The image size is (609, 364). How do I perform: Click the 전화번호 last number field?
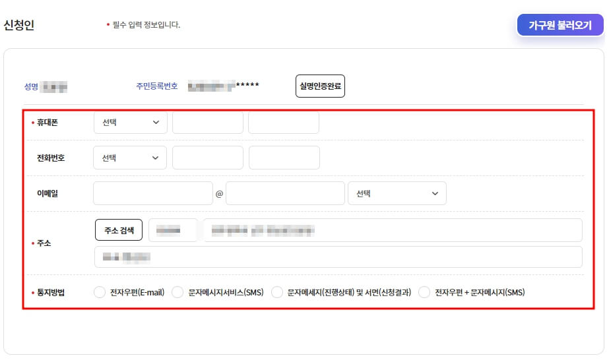tap(284, 158)
